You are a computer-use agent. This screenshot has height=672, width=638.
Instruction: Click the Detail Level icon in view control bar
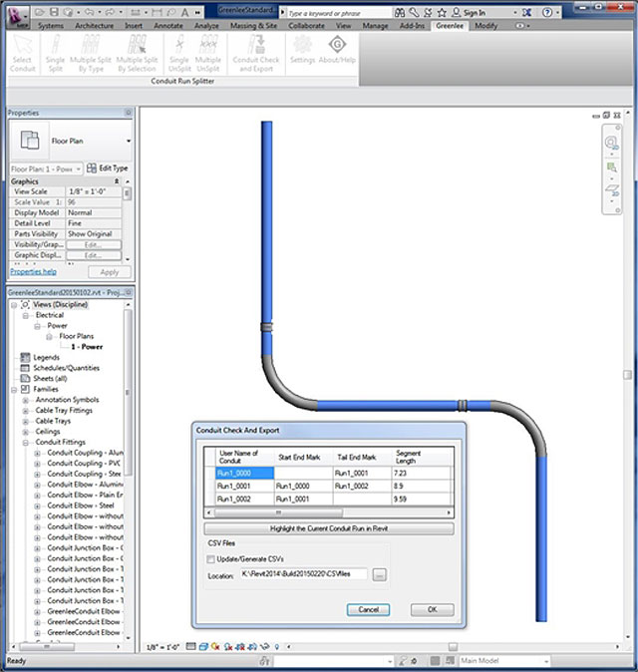pyautogui.click(x=190, y=646)
